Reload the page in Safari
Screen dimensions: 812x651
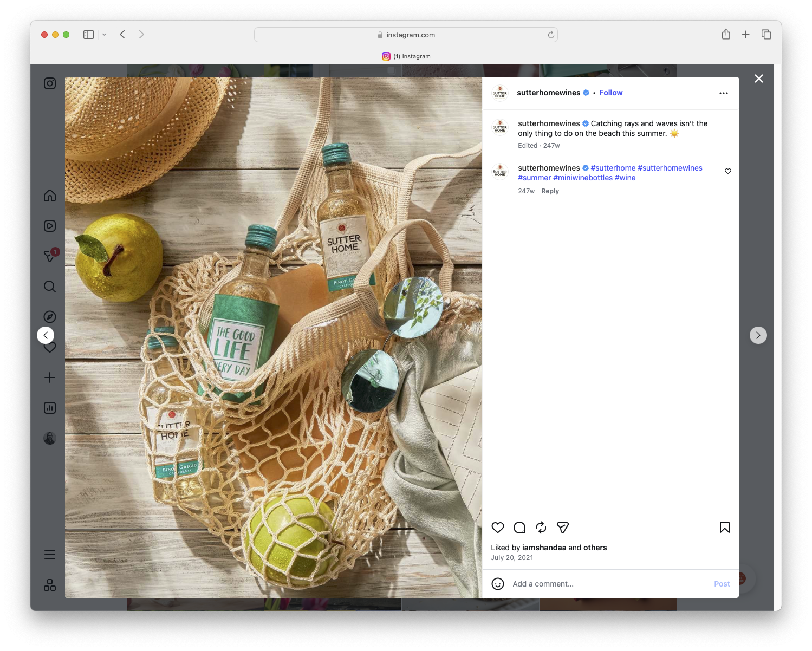[x=551, y=35]
